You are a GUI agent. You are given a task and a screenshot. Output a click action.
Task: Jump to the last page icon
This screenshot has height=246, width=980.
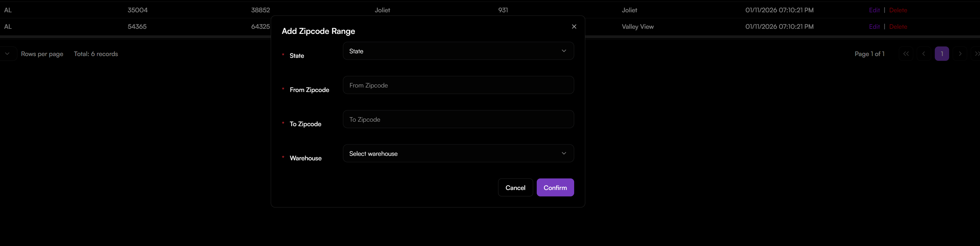pyautogui.click(x=976, y=54)
